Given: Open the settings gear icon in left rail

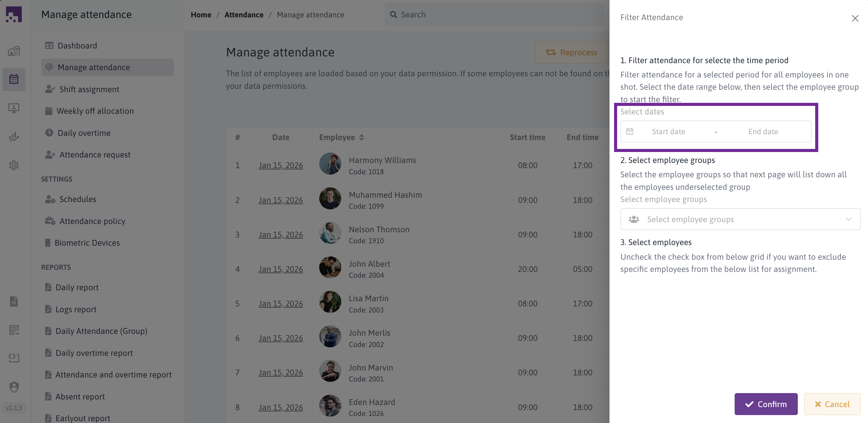Looking at the screenshot, I should 14,165.
